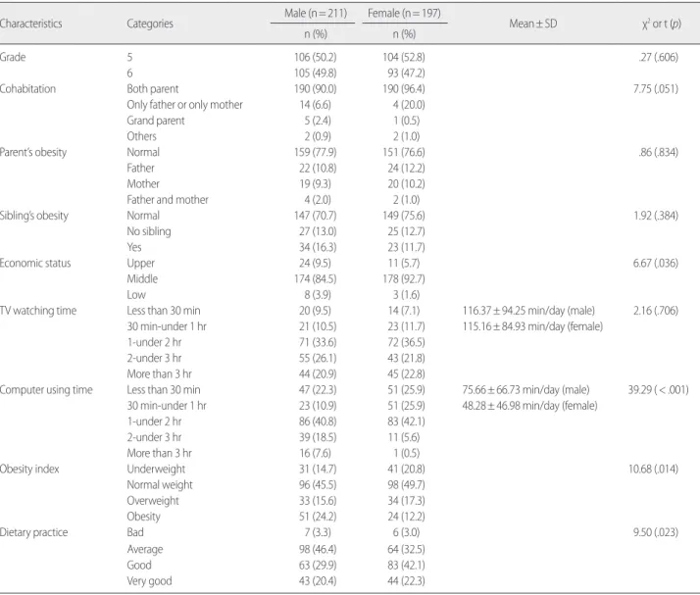
Task: Select the '7.75 (.051)' value
Action: (656, 89)
